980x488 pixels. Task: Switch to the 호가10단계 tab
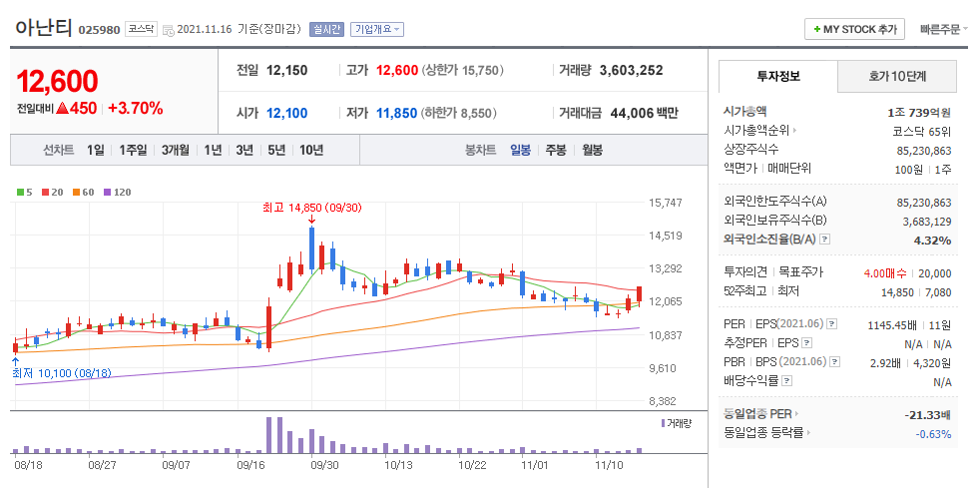click(897, 76)
